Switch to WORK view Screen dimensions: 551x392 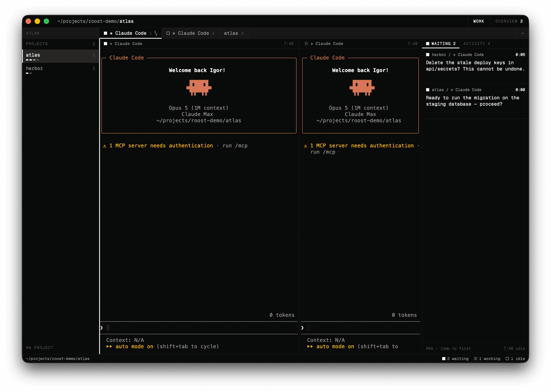[x=479, y=21]
